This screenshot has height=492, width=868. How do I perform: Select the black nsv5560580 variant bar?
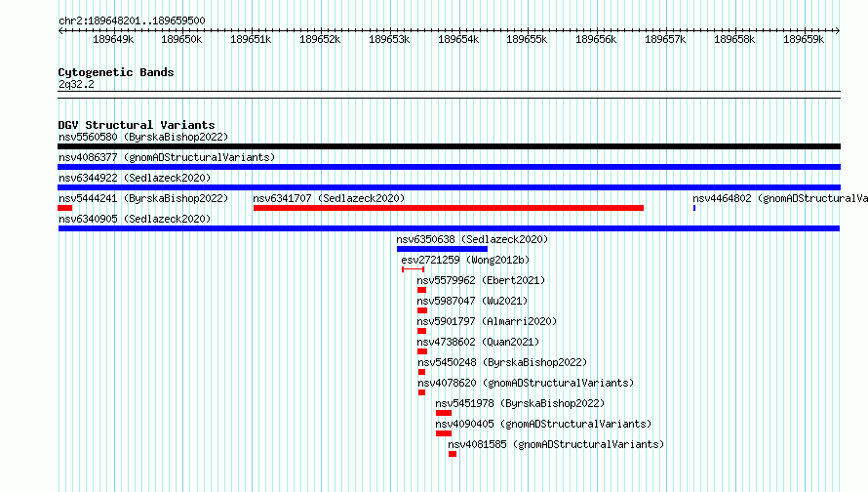[449, 146]
